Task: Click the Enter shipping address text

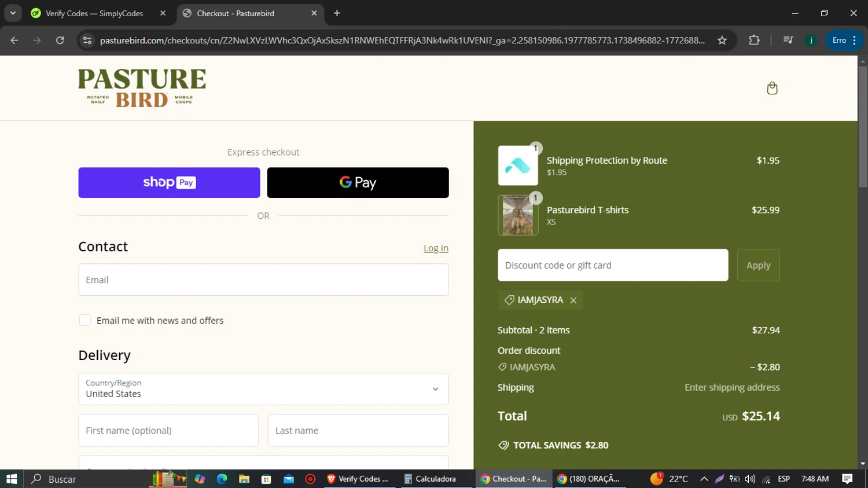Action: (x=732, y=387)
